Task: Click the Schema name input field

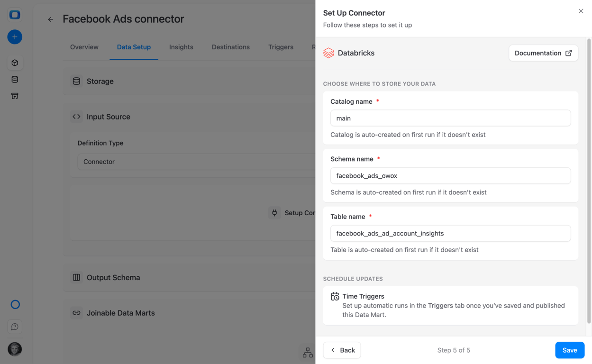Action: click(x=450, y=176)
